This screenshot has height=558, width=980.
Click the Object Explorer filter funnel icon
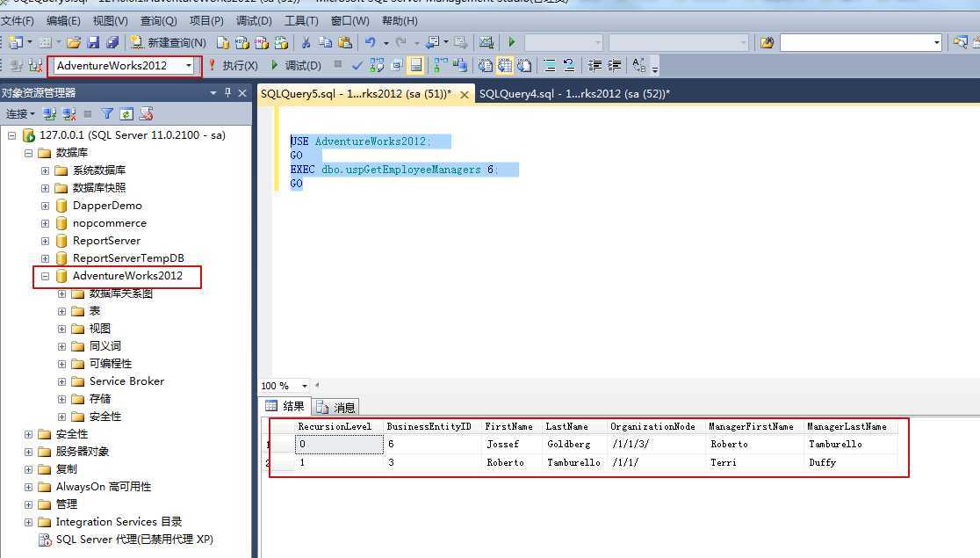coord(107,114)
